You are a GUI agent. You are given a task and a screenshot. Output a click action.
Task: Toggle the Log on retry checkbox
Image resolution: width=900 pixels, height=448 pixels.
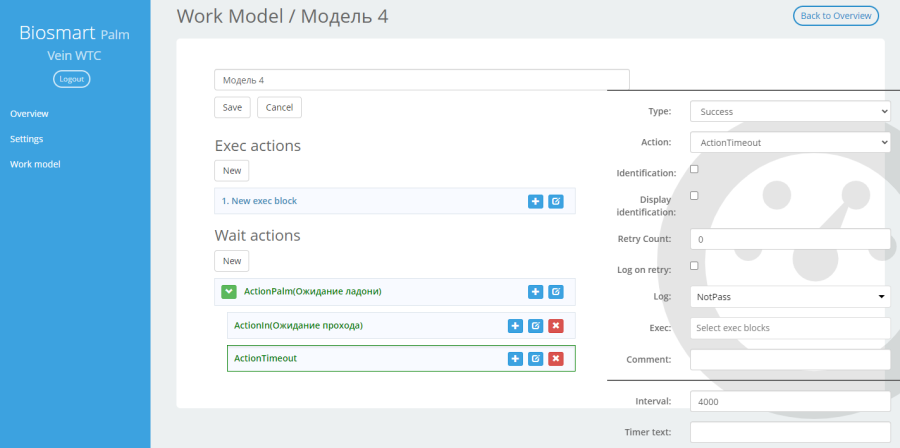[694, 266]
